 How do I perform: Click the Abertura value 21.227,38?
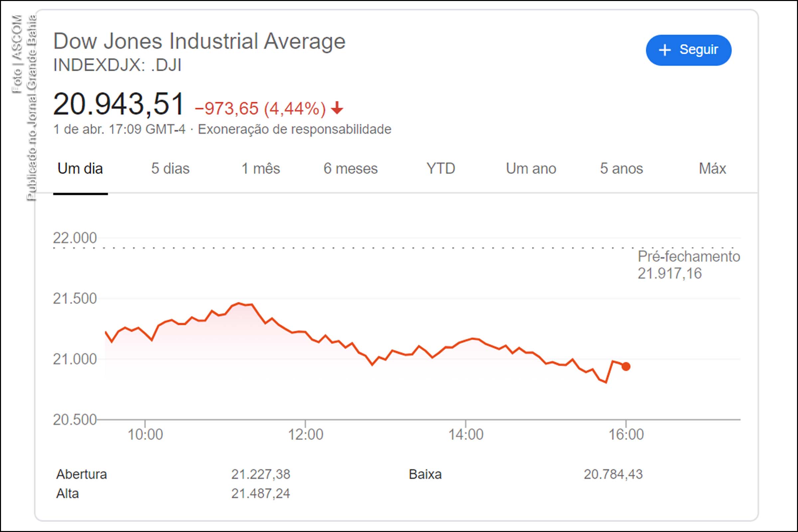coord(261,475)
